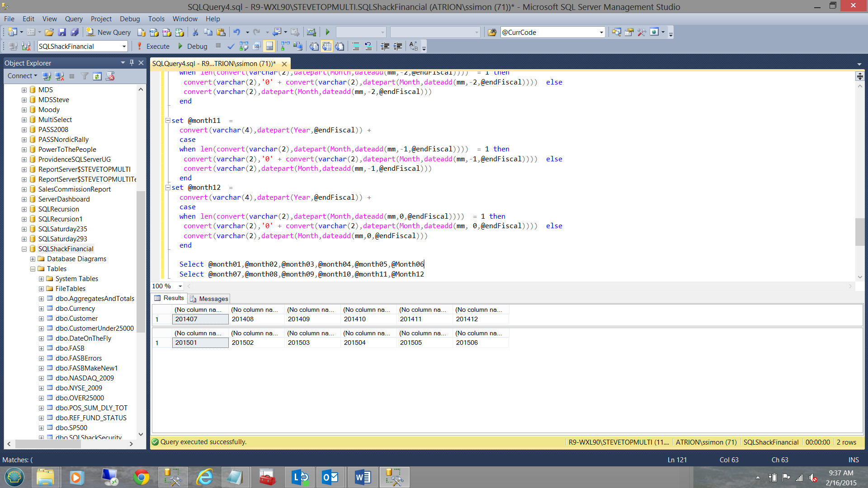Launch Outlook from the taskbar
Viewport: 868px width, 488px height.
[330, 477]
